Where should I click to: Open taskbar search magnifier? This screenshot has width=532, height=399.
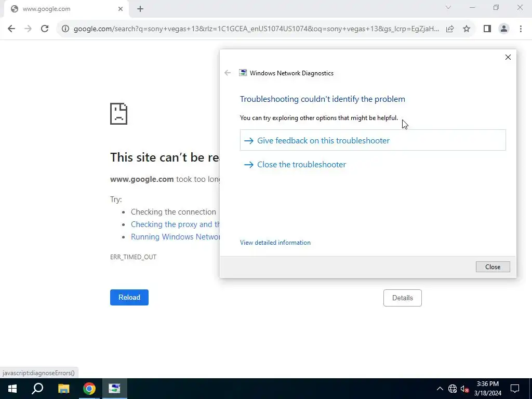tap(37, 389)
